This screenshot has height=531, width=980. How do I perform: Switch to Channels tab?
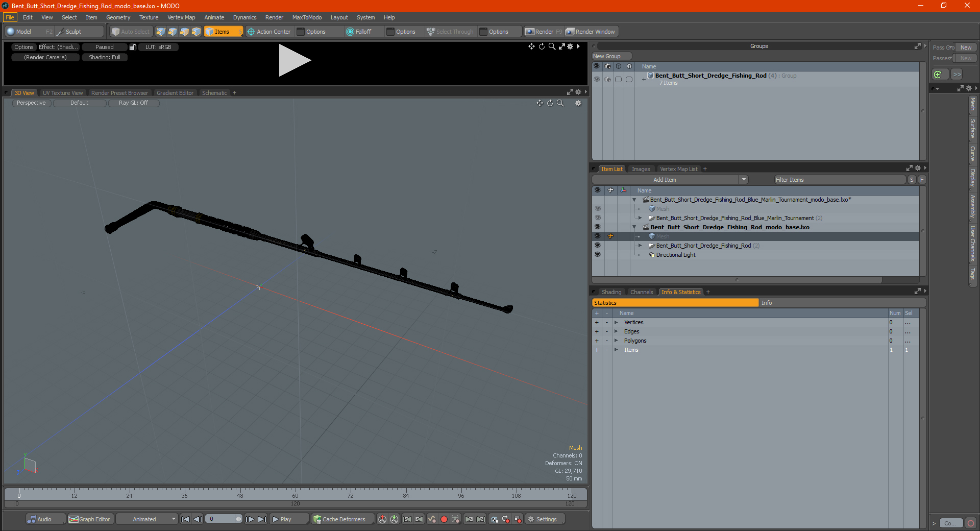click(x=641, y=292)
